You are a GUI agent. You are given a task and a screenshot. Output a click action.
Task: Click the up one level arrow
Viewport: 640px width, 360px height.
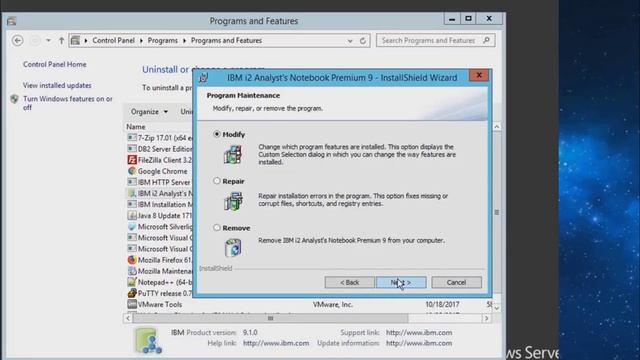pos(61,40)
